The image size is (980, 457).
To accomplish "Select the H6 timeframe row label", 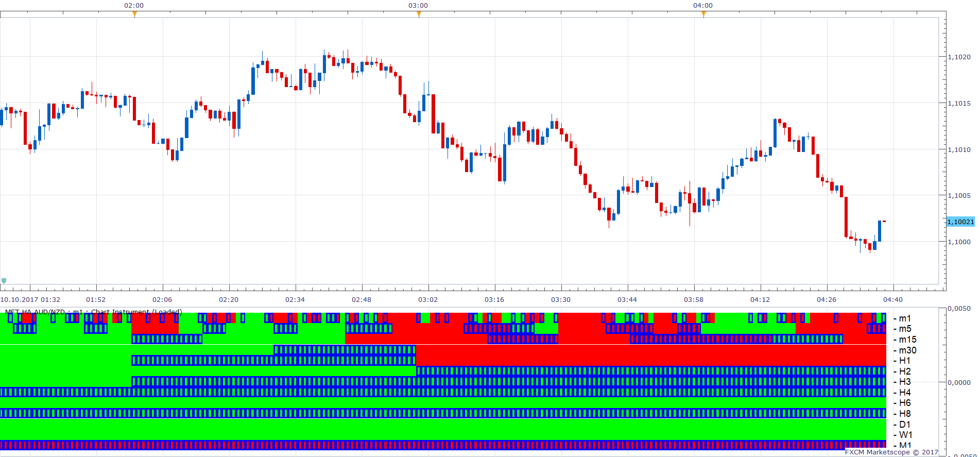I will (905, 403).
